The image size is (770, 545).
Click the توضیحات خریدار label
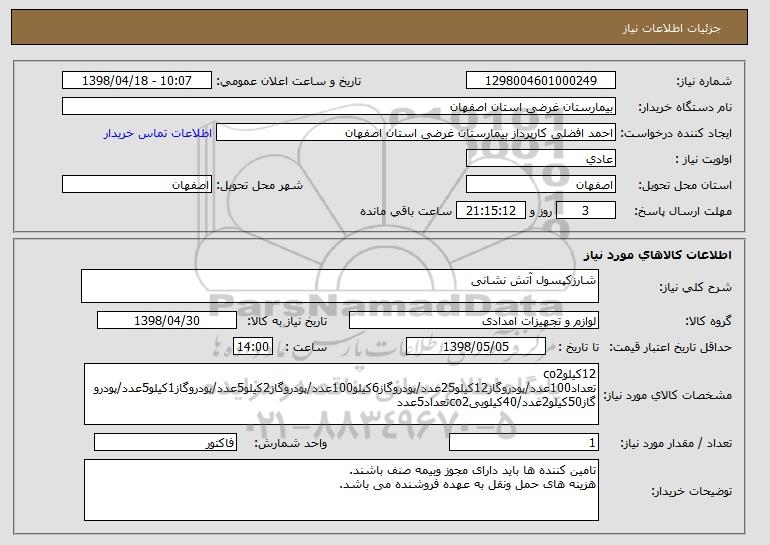[x=691, y=491]
